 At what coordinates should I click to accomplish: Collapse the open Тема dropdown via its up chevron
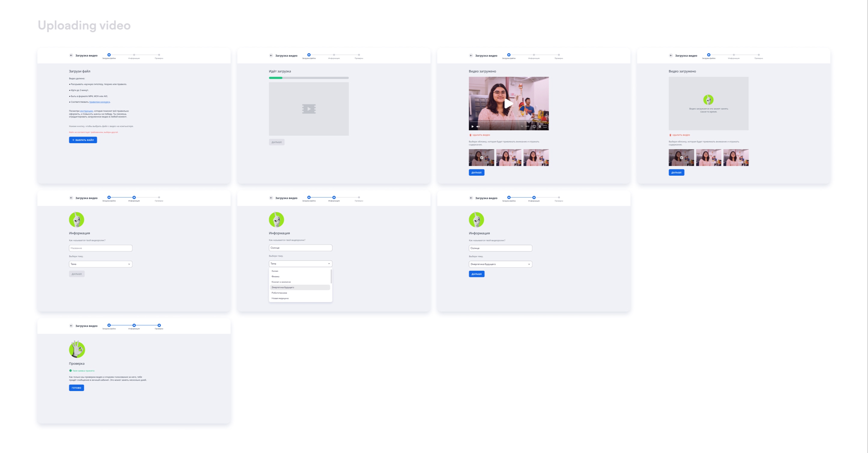(x=329, y=264)
